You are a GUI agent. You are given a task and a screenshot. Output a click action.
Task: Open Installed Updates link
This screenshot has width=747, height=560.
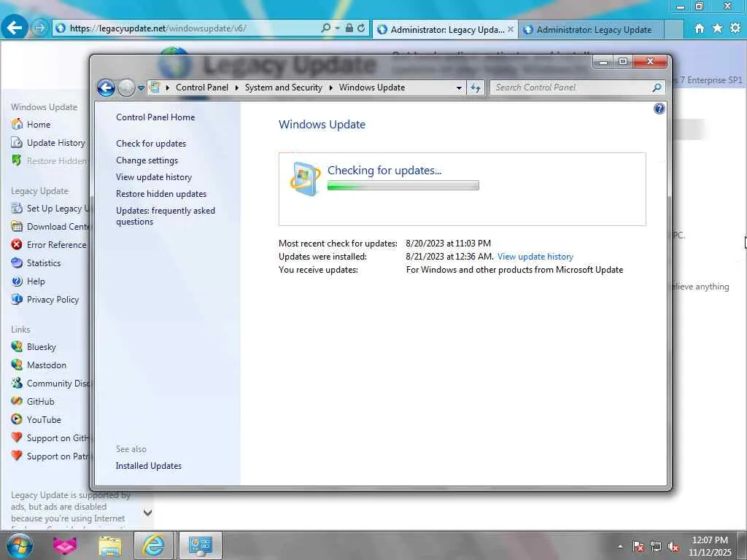tap(149, 466)
